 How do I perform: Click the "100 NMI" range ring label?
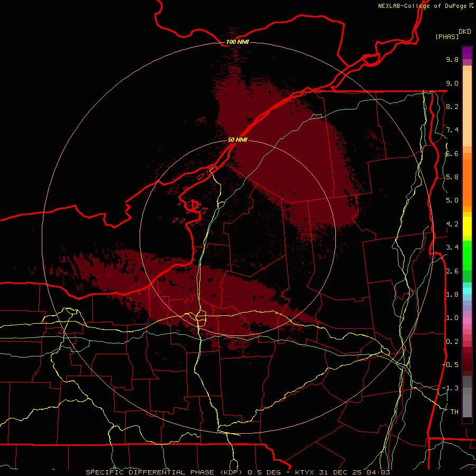237,42
